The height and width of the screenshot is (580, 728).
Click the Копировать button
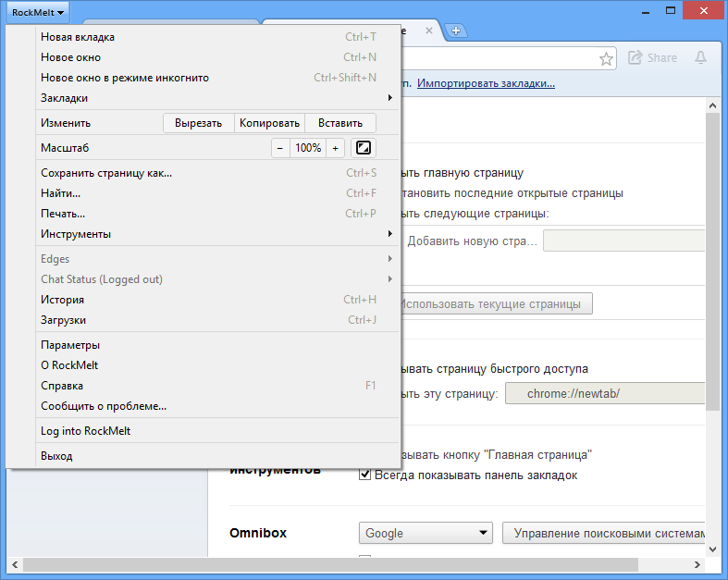click(269, 123)
